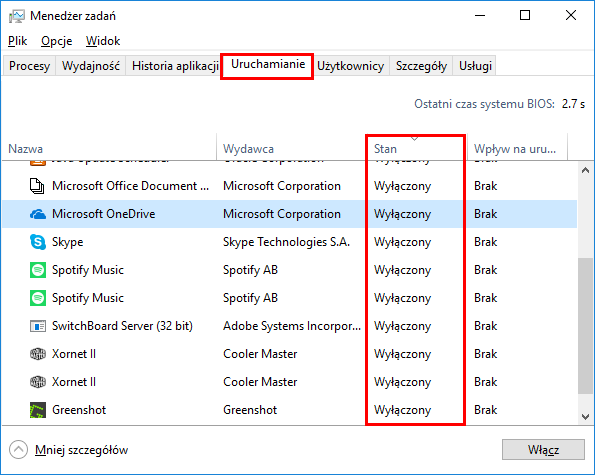Select the Microsoft OneDrive row name
Viewport: 595px width, 475px height.
click(104, 214)
